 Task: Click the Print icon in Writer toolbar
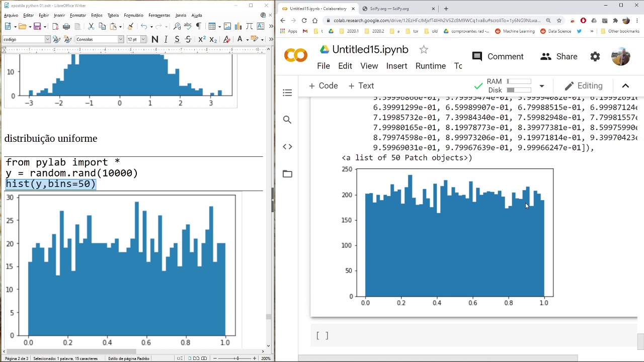coord(66,26)
